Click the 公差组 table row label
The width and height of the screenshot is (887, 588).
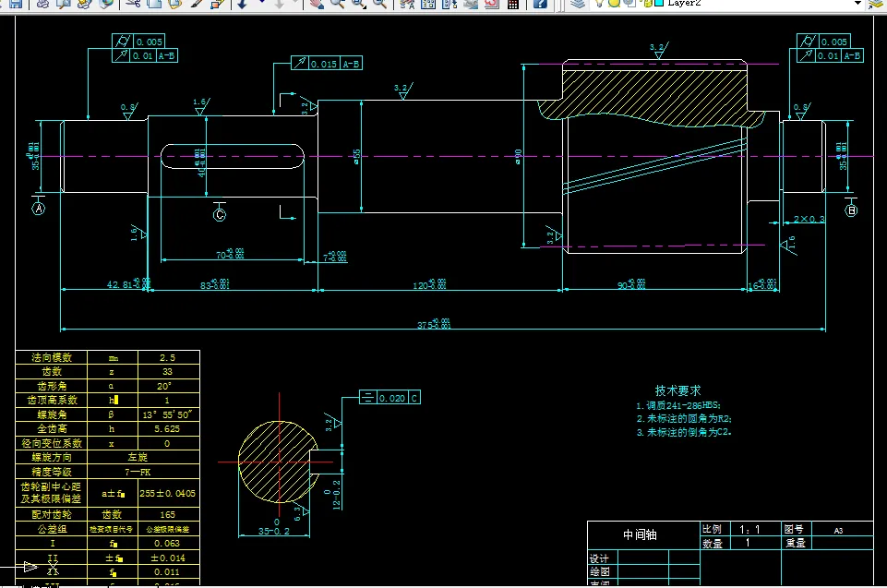(x=52, y=529)
